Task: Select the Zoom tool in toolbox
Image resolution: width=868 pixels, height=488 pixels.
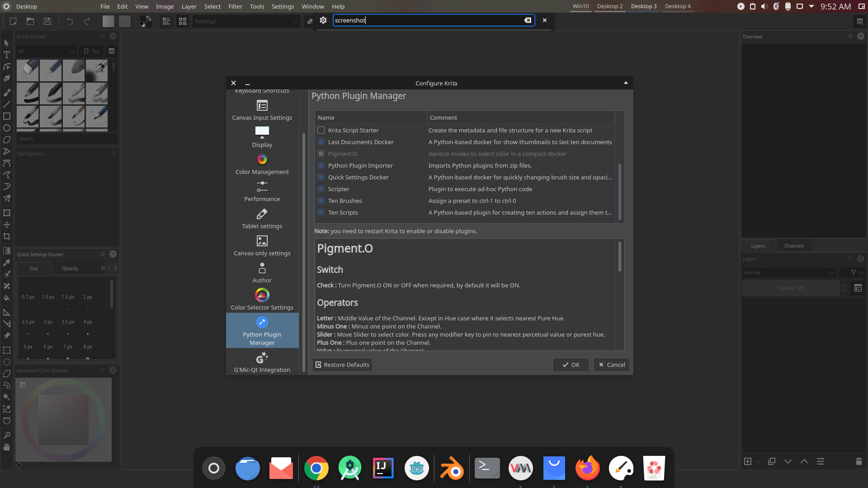Action: coord(7,435)
